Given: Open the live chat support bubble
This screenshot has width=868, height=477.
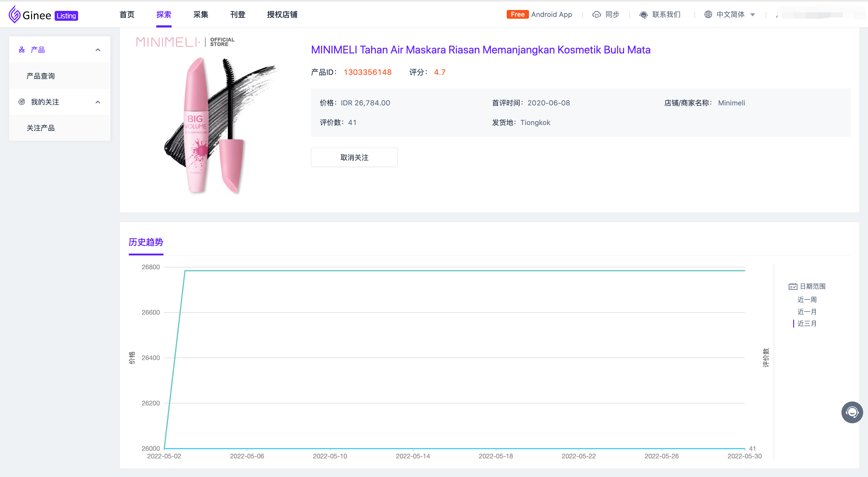Looking at the screenshot, I should (852, 412).
